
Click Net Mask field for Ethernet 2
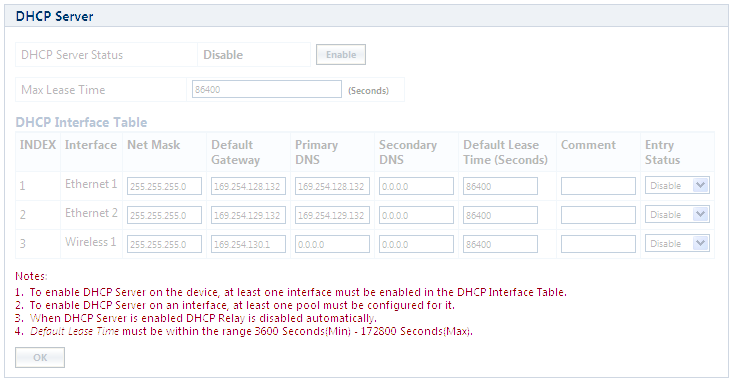(164, 215)
